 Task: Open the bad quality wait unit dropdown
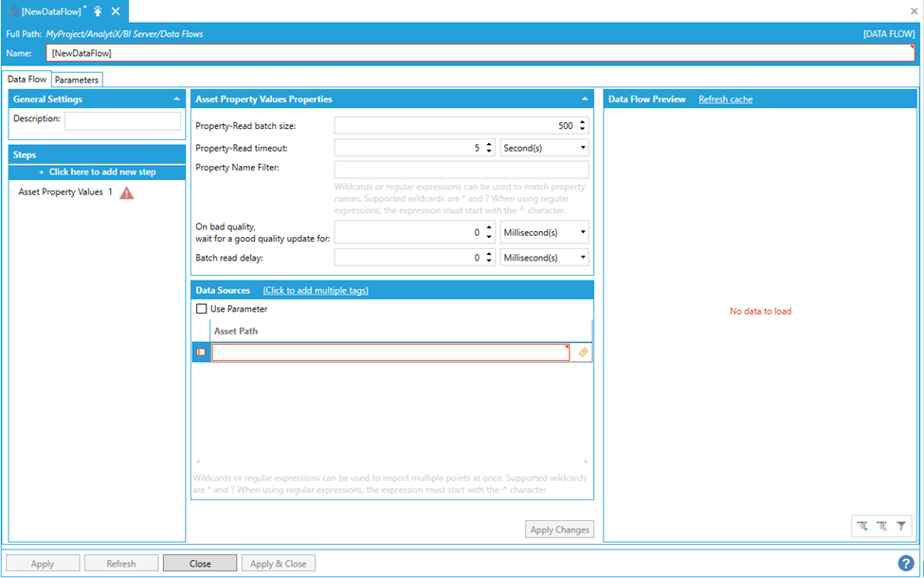point(544,232)
